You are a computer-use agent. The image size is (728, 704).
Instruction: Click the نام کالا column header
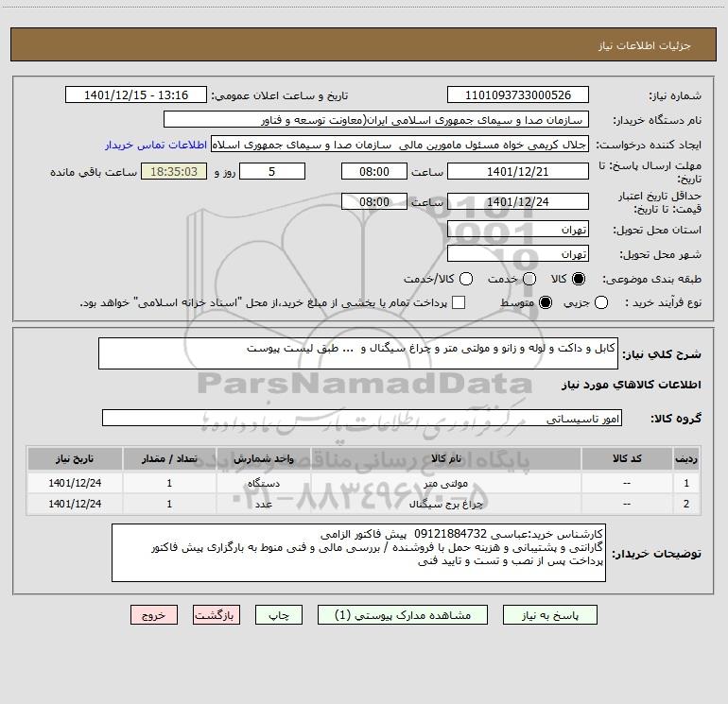click(x=445, y=459)
